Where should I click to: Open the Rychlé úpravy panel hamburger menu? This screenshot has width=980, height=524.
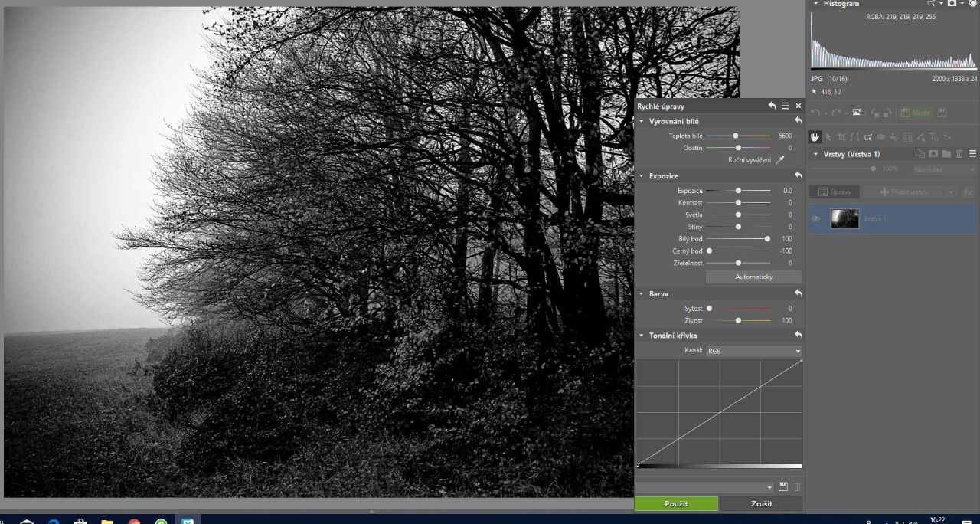(x=786, y=106)
